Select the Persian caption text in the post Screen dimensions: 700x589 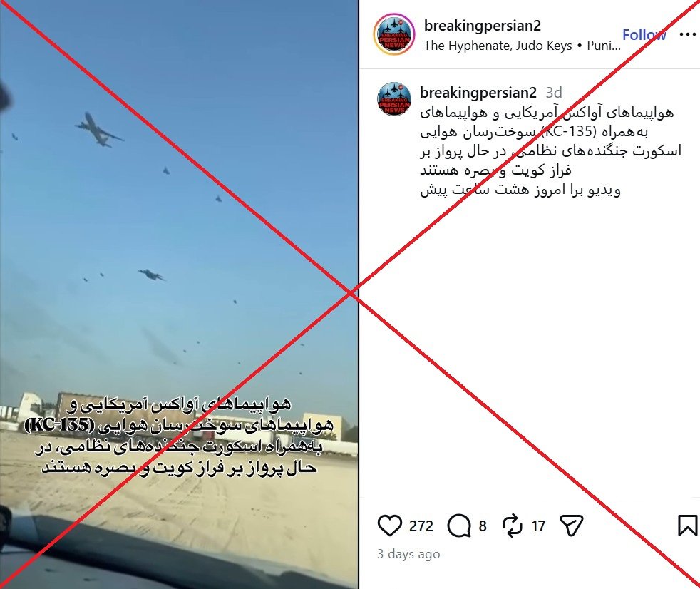(550, 151)
